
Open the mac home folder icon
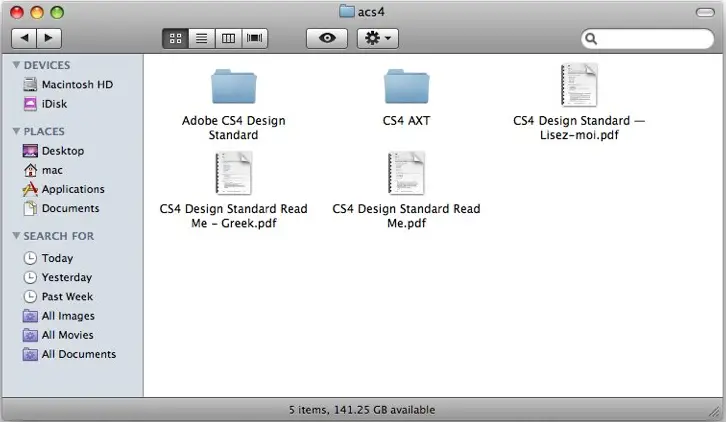click(x=30, y=170)
